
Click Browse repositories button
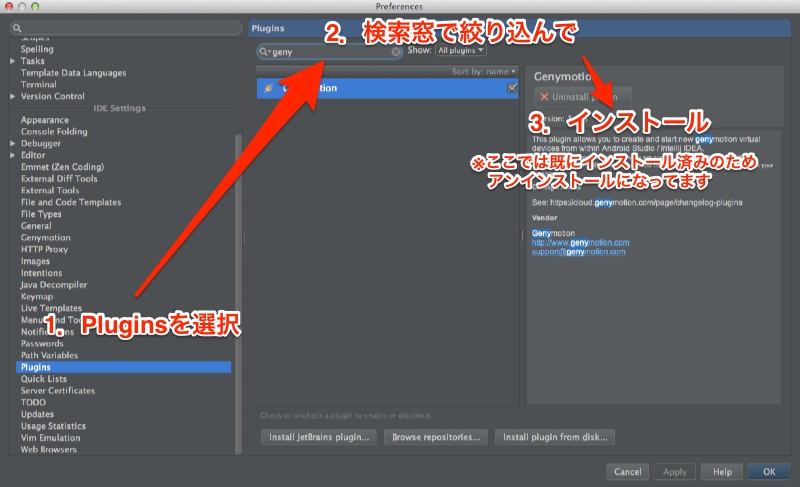point(436,437)
